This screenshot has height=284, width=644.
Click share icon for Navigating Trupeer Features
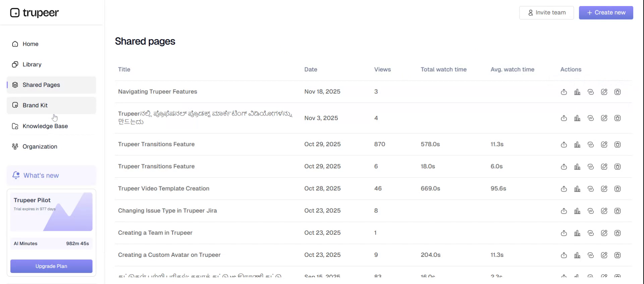click(564, 92)
